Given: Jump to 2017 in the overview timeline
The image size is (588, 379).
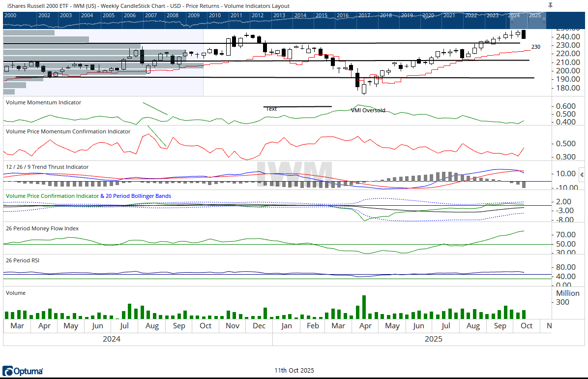Looking at the screenshot, I should point(364,15).
